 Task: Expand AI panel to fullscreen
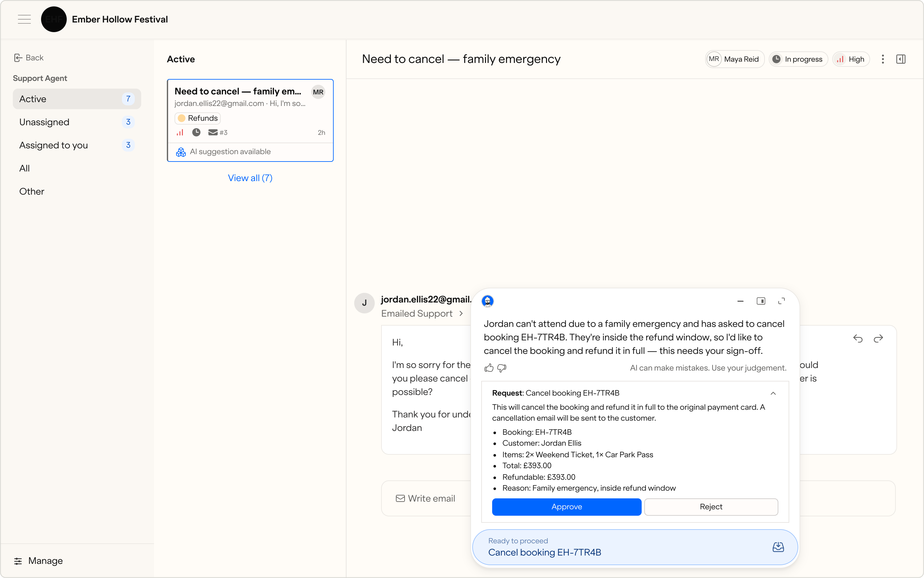(x=782, y=301)
